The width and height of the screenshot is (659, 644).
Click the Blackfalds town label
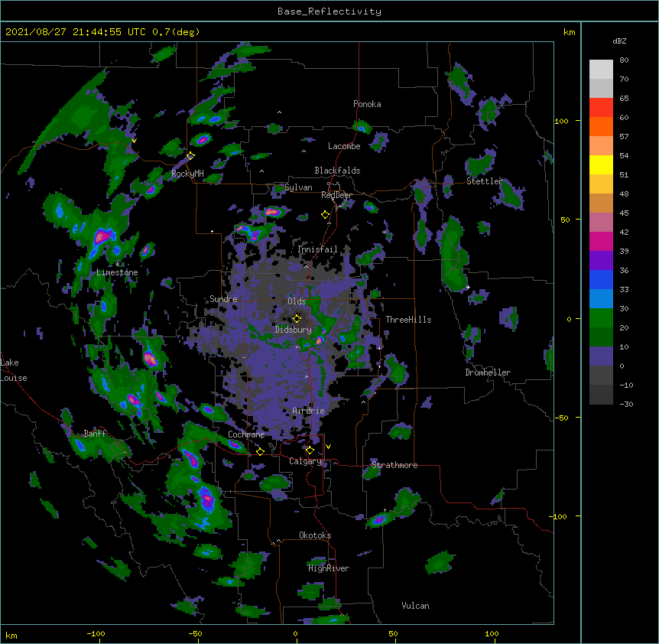click(x=337, y=171)
